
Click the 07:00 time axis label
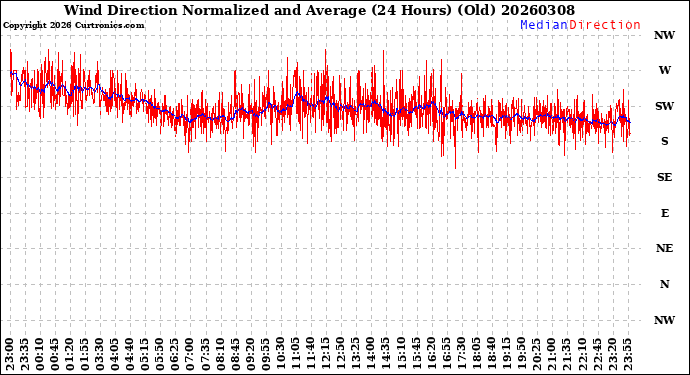tap(190, 355)
